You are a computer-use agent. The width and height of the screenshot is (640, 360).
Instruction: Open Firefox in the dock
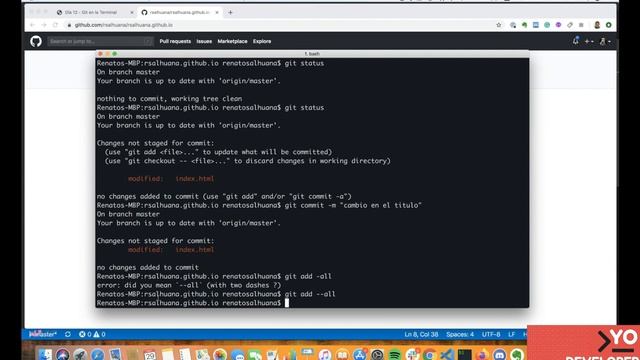tap(482, 354)
